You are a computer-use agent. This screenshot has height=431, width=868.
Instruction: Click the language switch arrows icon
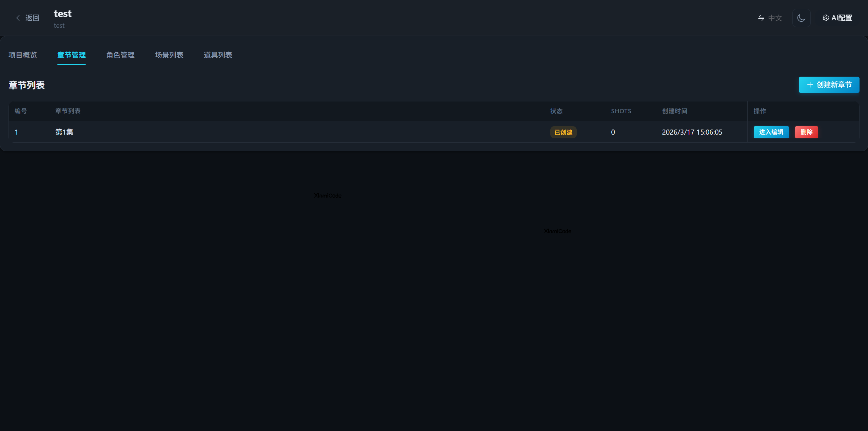(761, 18)
